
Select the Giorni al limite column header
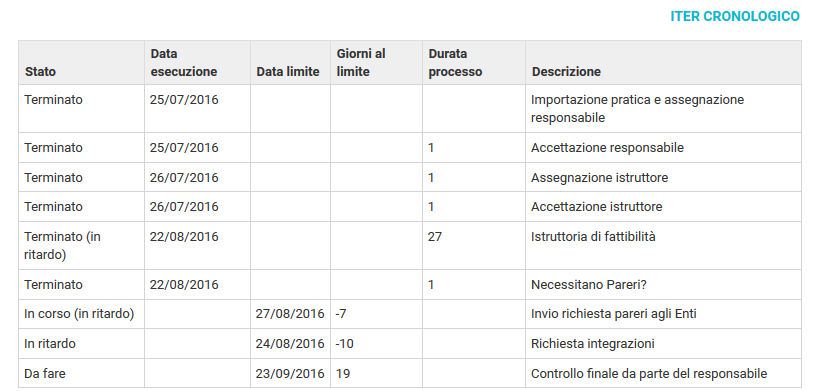pyautogui.click(x=376, y=63)
